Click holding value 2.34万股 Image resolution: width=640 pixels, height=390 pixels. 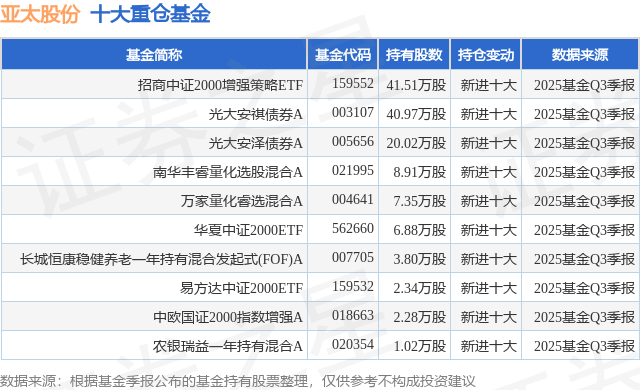point(420,288)
